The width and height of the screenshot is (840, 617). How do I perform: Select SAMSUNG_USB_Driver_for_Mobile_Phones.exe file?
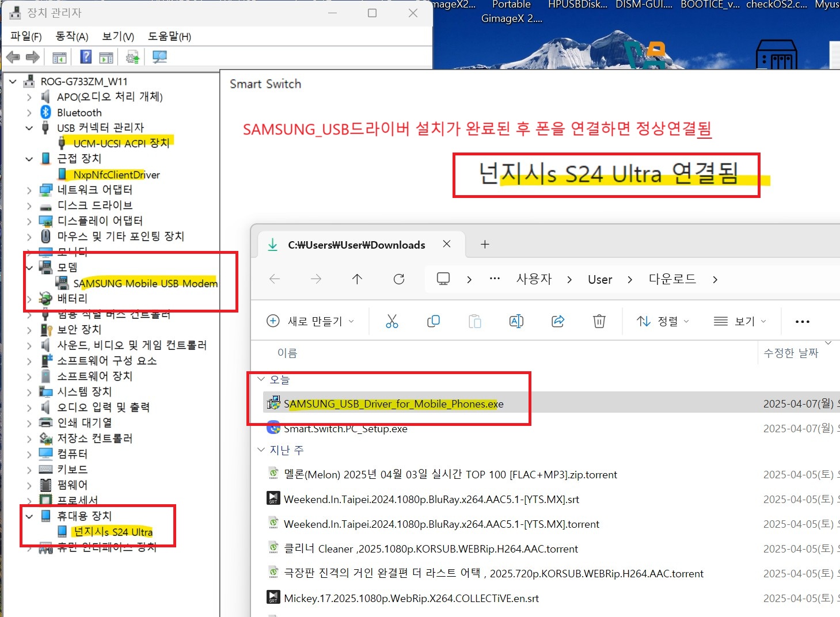tap(394, 404)
